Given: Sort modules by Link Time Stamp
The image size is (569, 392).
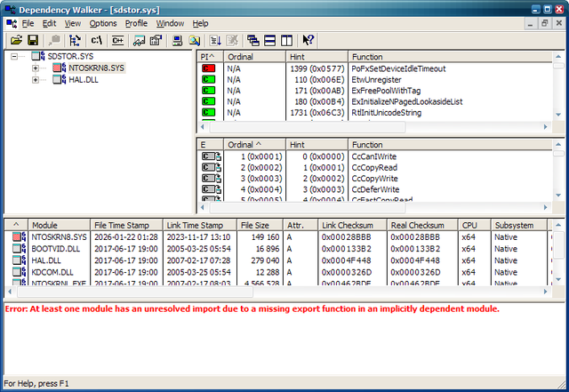Looking at the screenshot, I should [x=200, y=226].
